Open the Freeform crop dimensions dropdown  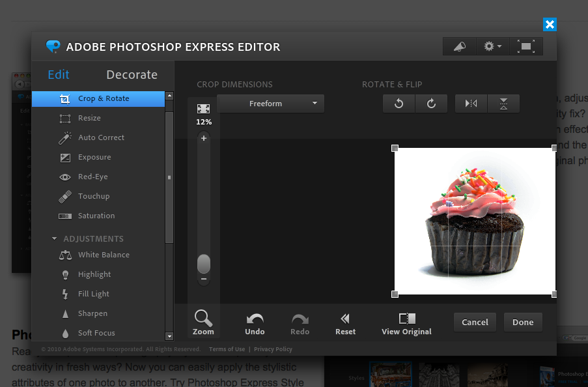click(270, 104)
